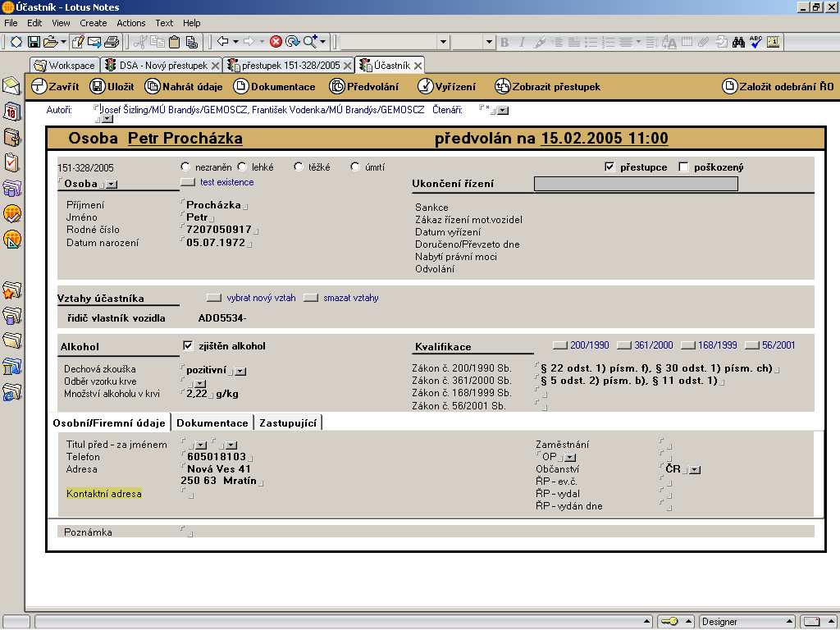Click the 'smazat vztahy' link

pyautogui.click(x=351, y=298)
